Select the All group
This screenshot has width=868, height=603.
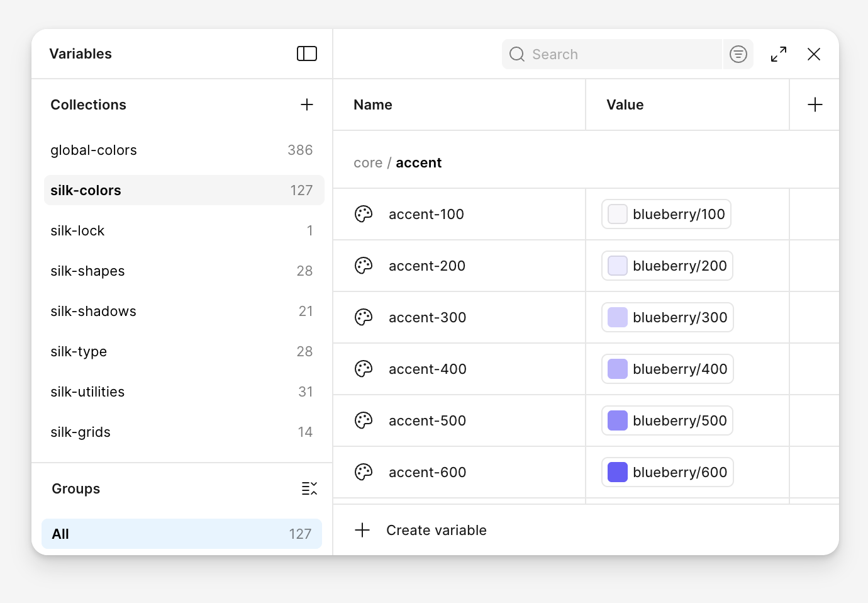point(181,534)
